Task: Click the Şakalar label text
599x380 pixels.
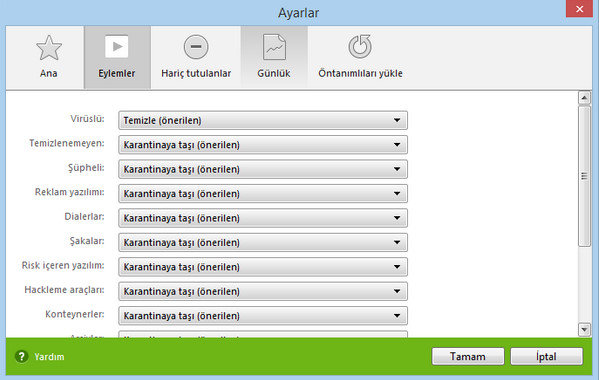Action: coord(87,241)
